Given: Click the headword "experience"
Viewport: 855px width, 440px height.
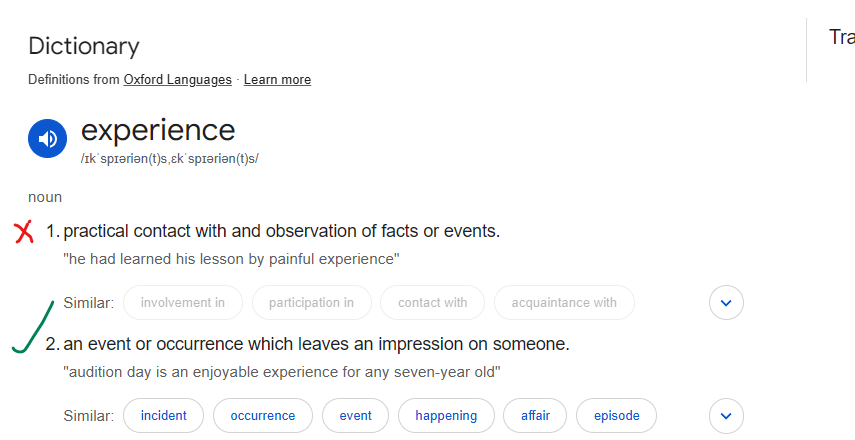Looking at the screenshot, I should coord(158,130).
